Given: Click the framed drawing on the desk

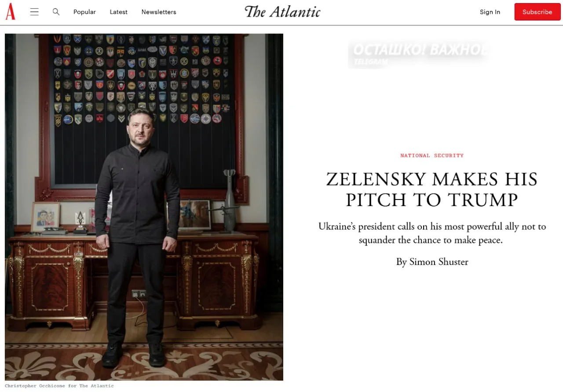Looking at the screenshot, I should click(x=45, y=216).
